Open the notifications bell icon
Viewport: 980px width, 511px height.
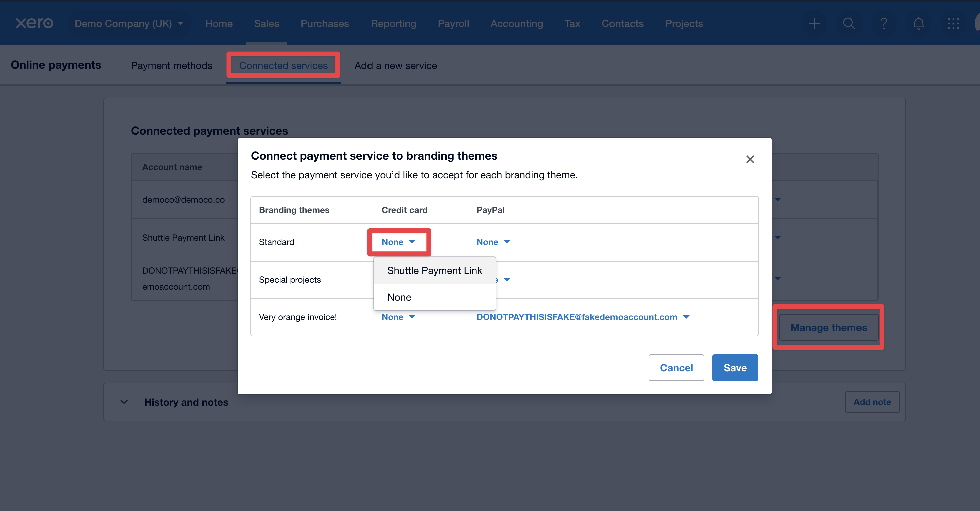[x=918, y=24]
